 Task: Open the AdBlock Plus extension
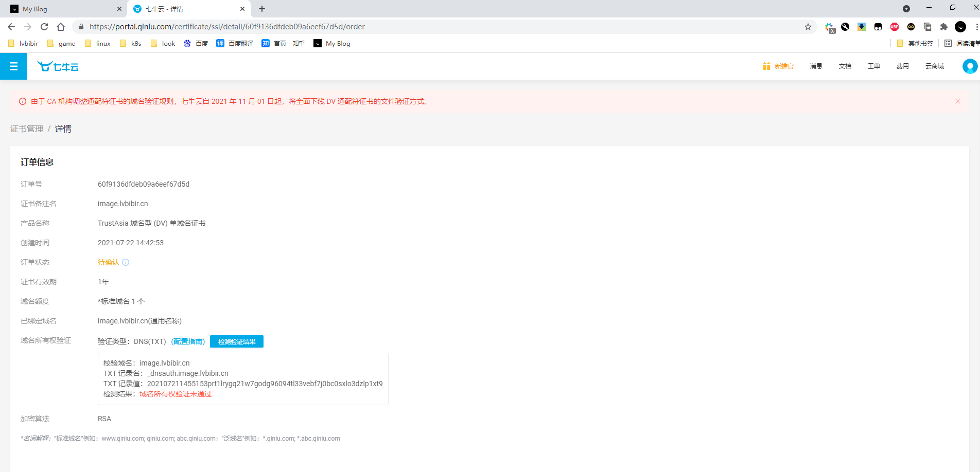tap(895, 27)
